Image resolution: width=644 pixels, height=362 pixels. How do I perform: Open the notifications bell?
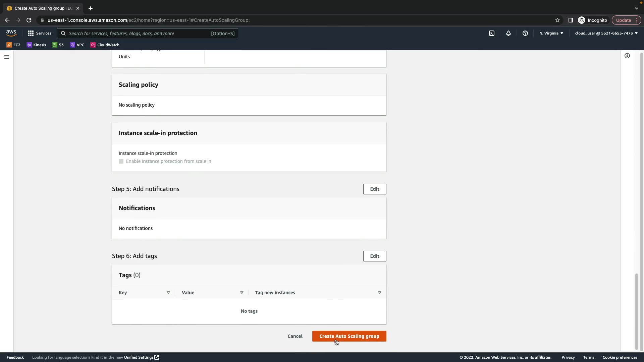tap(508, 33)
